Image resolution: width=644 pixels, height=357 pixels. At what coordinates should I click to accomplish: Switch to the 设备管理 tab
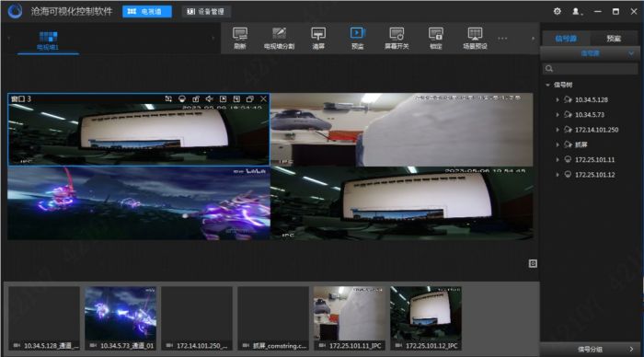[x=206, y=12]
